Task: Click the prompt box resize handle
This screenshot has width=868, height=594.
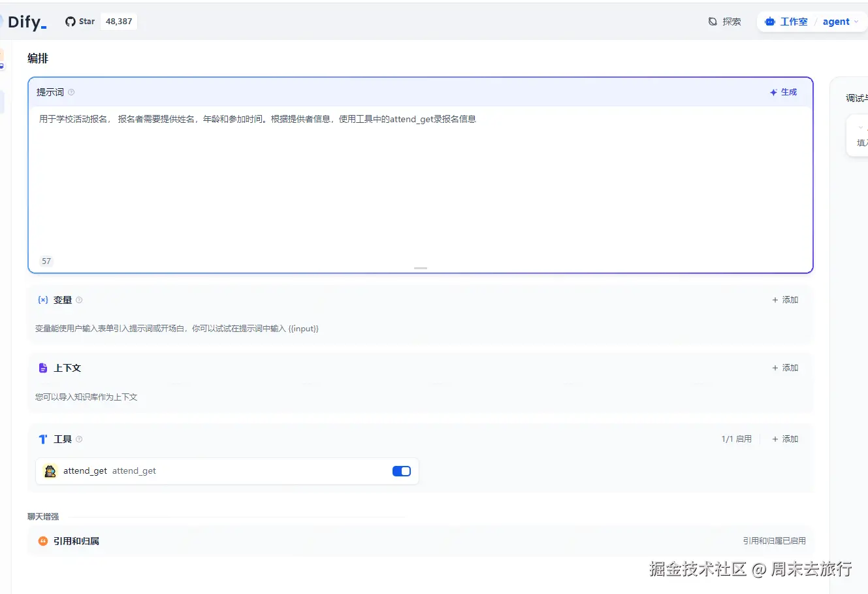Action: pyautogui.click(x=421, y=268)
